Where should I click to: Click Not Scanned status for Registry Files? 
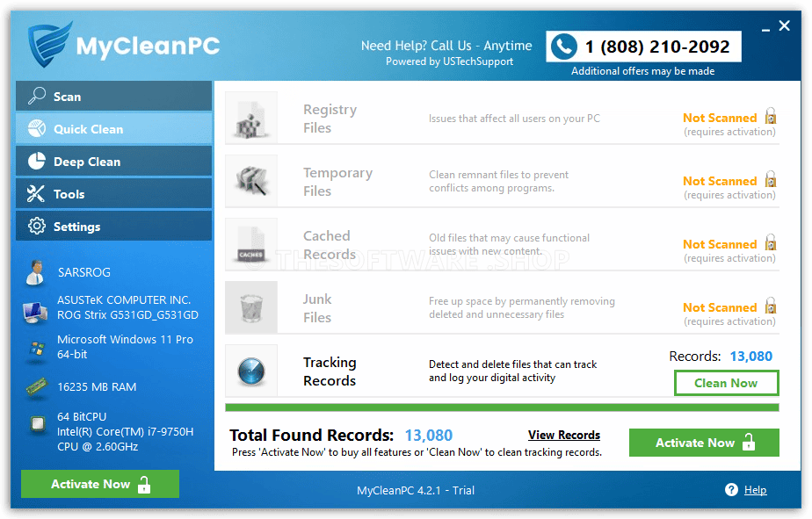[x=720, y=118]
